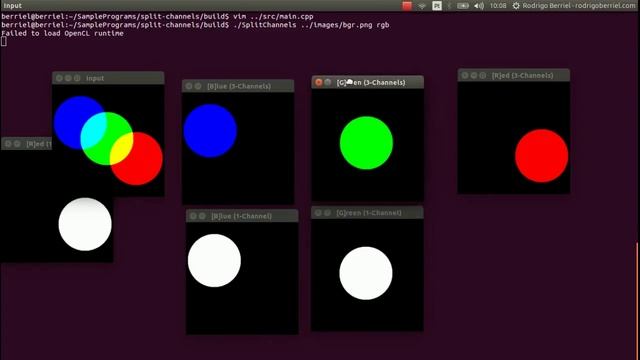Click the red circle in [R]ed (3-Channels) image
The height and width of the screenshot is (360, 640).
(x=541, y=156)
